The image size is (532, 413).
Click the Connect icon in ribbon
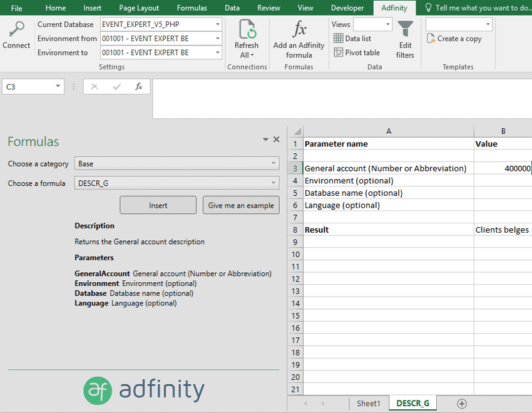coord(16,30)
